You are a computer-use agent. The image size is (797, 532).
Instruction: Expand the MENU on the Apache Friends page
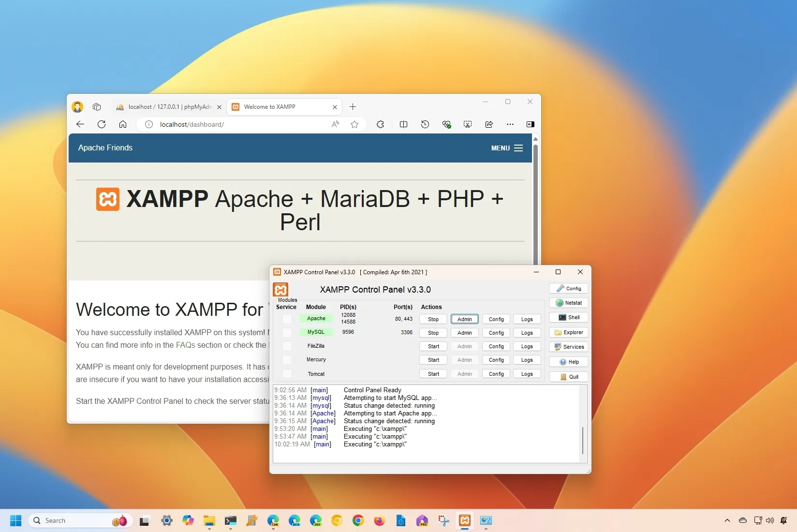coord(506,148)
